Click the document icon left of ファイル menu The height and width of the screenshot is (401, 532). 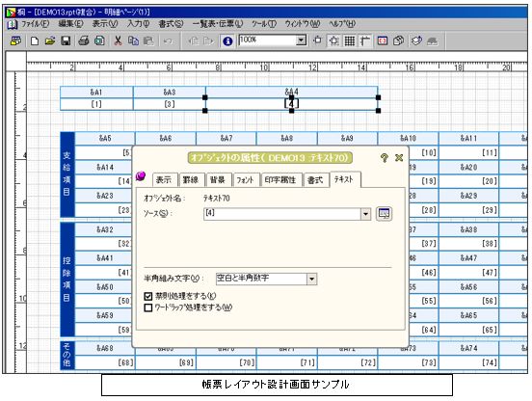pos(13,24)
